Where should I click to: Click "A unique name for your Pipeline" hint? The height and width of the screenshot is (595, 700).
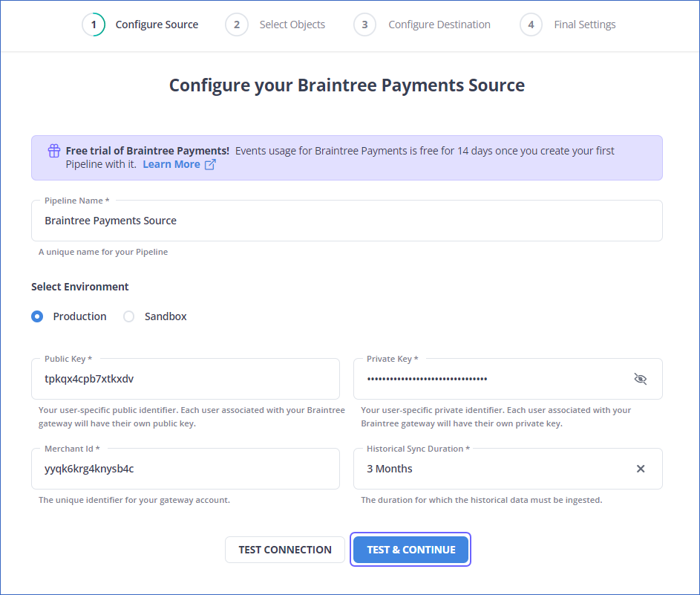tap(103, 252)
